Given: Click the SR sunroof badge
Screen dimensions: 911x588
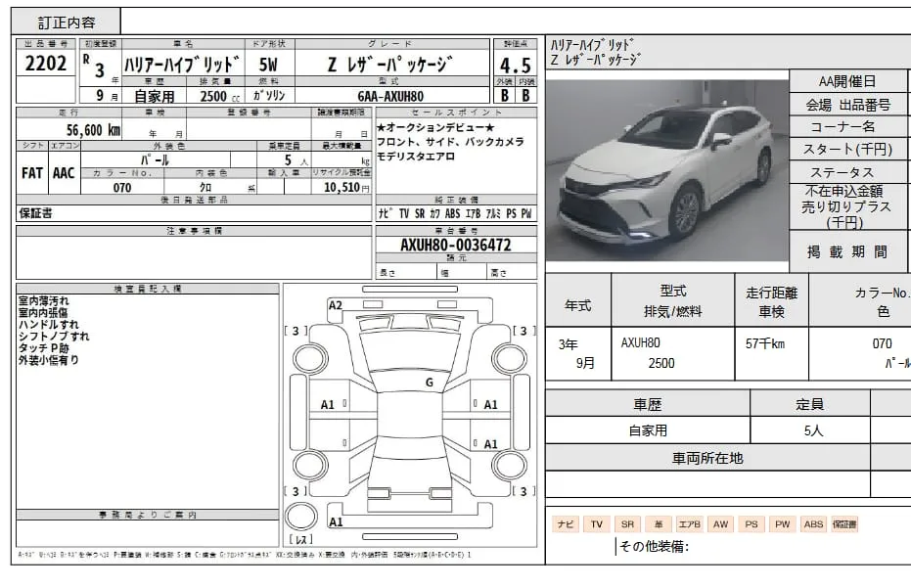Looking at the screenshot, I should point(627,524).
